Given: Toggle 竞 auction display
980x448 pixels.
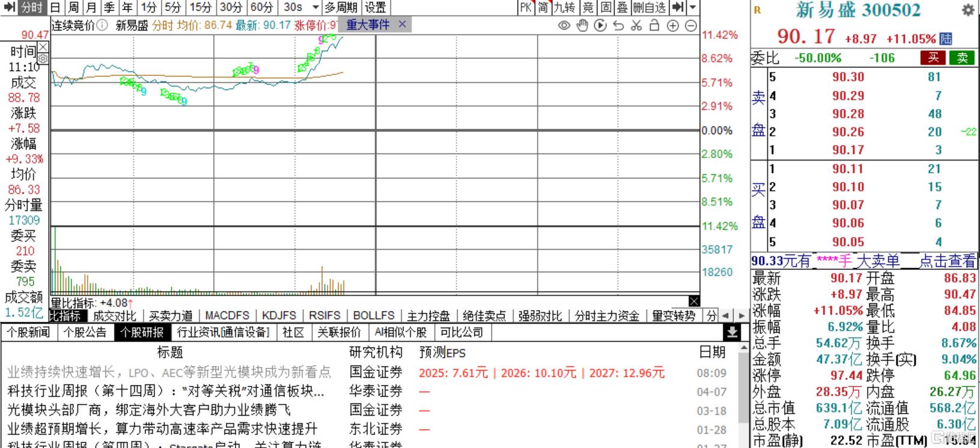Looking at the screenshot, I should [x=588, y=7].
